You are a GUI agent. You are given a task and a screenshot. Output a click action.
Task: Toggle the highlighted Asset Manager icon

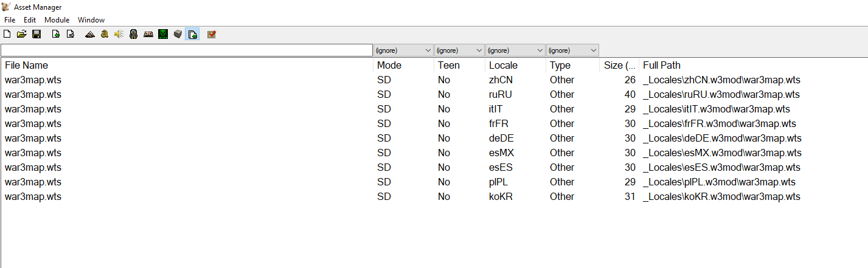192,34
